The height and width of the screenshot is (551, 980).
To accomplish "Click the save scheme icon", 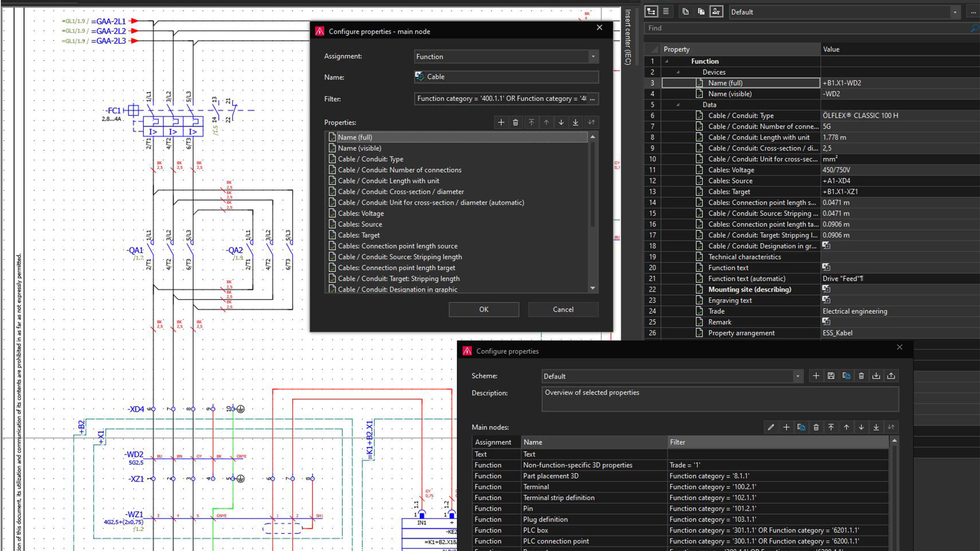I will pyautogui.click(x=831, y=376).
